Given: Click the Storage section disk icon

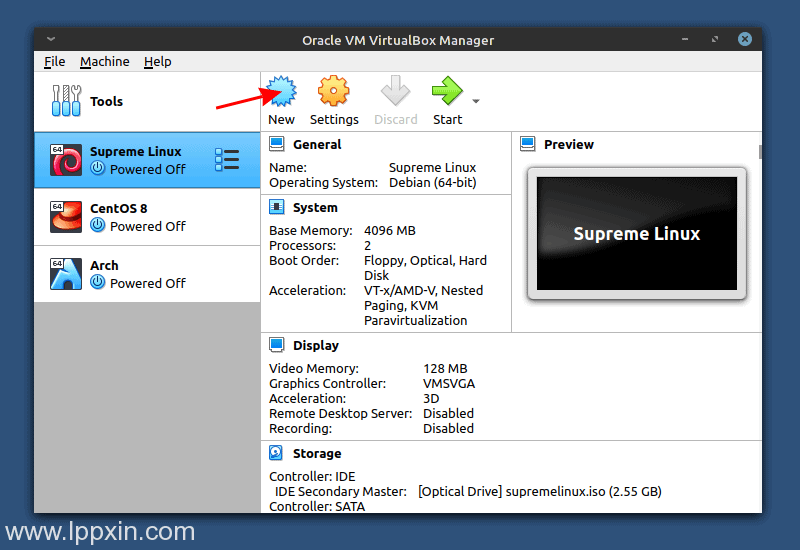Looking at the screenshot, I should click(x=276, y=453).
